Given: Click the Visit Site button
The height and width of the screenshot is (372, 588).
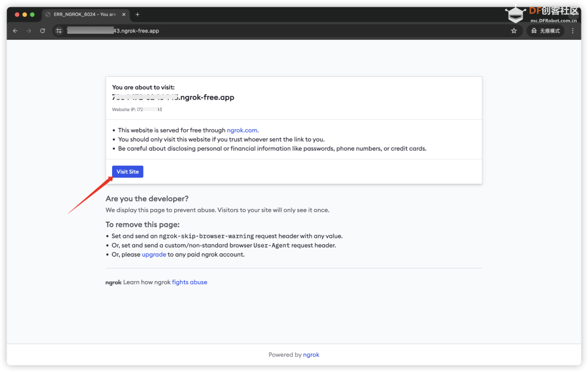Looking at the screenshot, I should click(127, 172).
